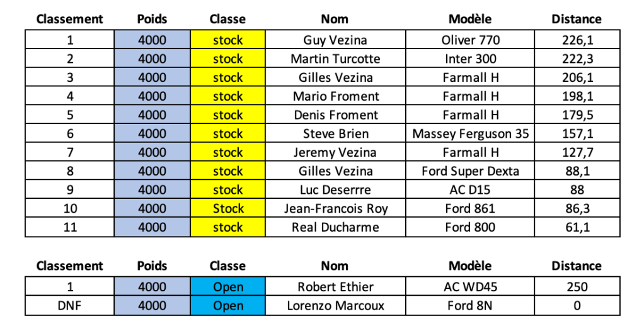Select the DNF classement cell
This screenshot has width=644, height=331.
point(70,306)
